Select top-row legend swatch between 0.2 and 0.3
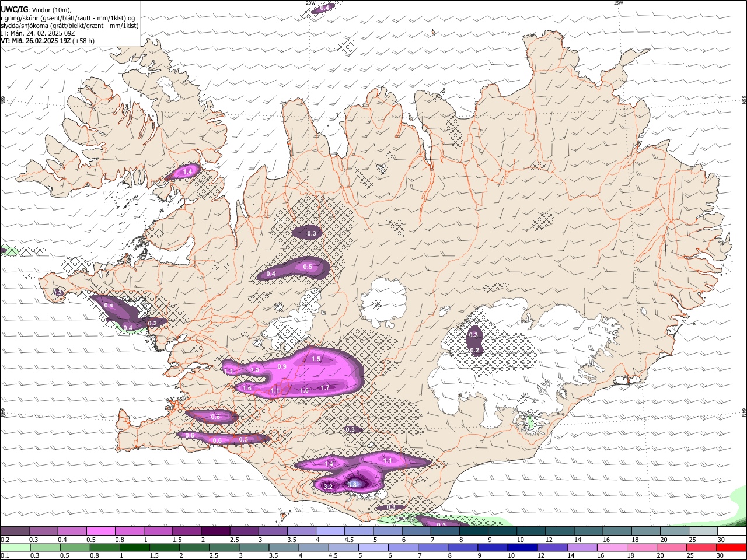 (x=15, y=531)
